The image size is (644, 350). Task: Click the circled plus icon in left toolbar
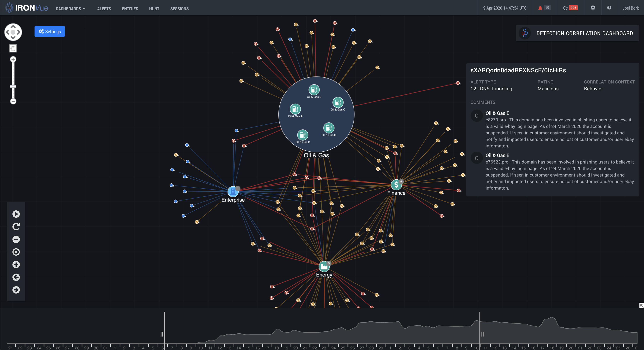[16, 265]
